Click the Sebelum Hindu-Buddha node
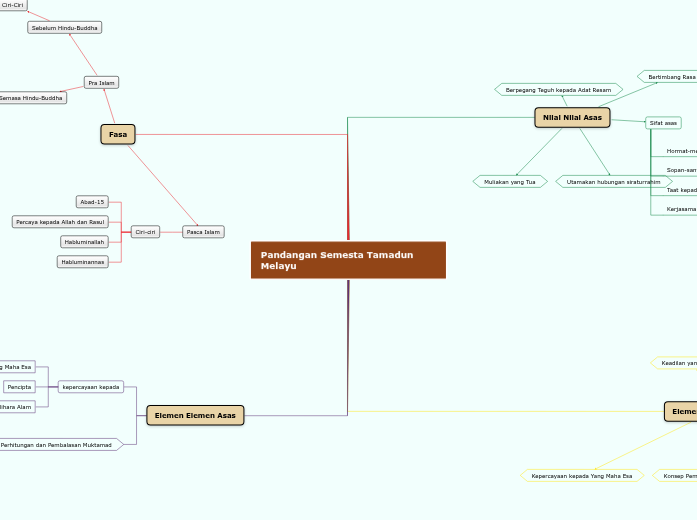 (65, 28)
